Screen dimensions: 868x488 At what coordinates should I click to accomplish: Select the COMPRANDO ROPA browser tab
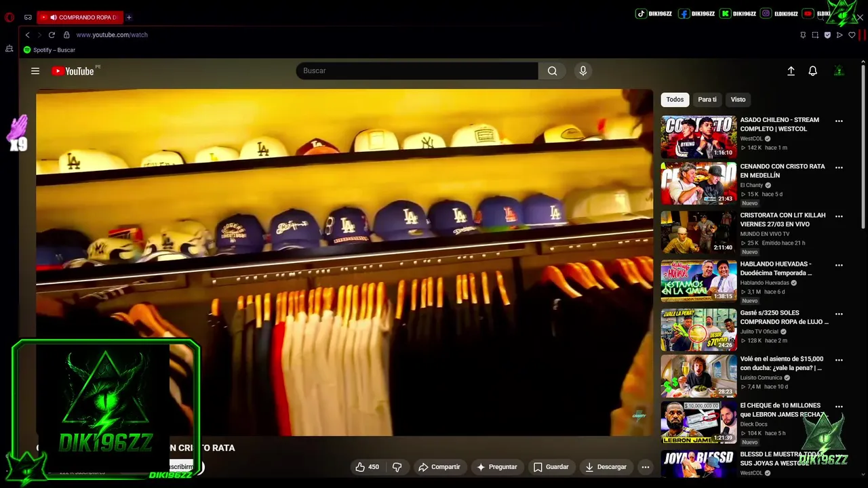80,17
